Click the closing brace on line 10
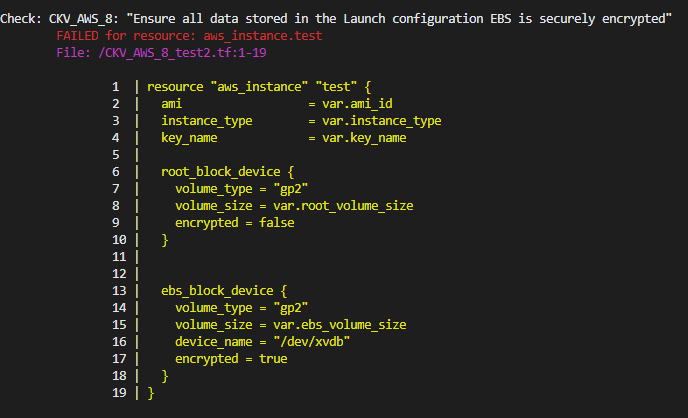 (x=165, y=240)
